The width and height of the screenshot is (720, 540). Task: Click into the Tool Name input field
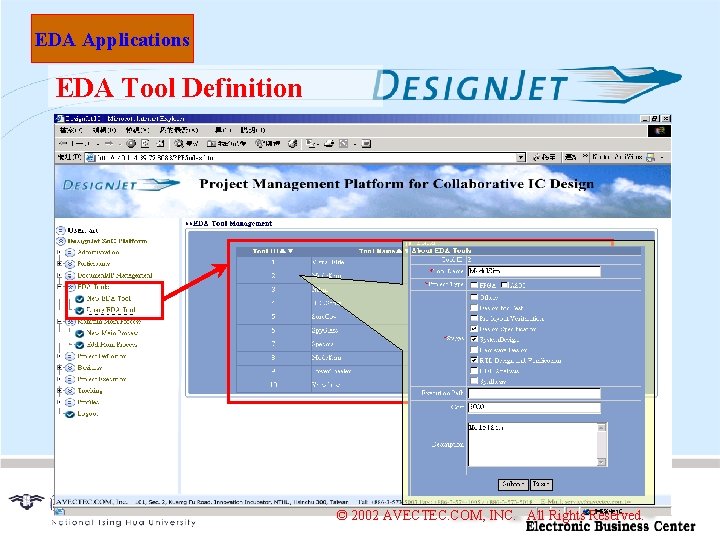click(534, 271)
